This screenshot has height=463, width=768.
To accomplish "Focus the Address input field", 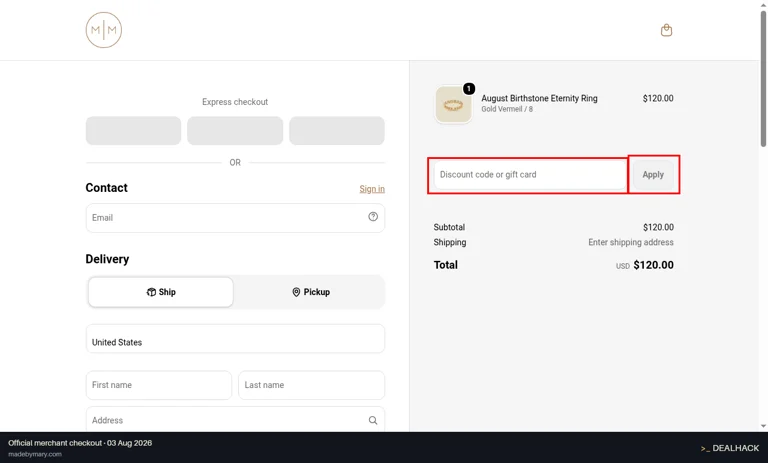I will [235, 420].
